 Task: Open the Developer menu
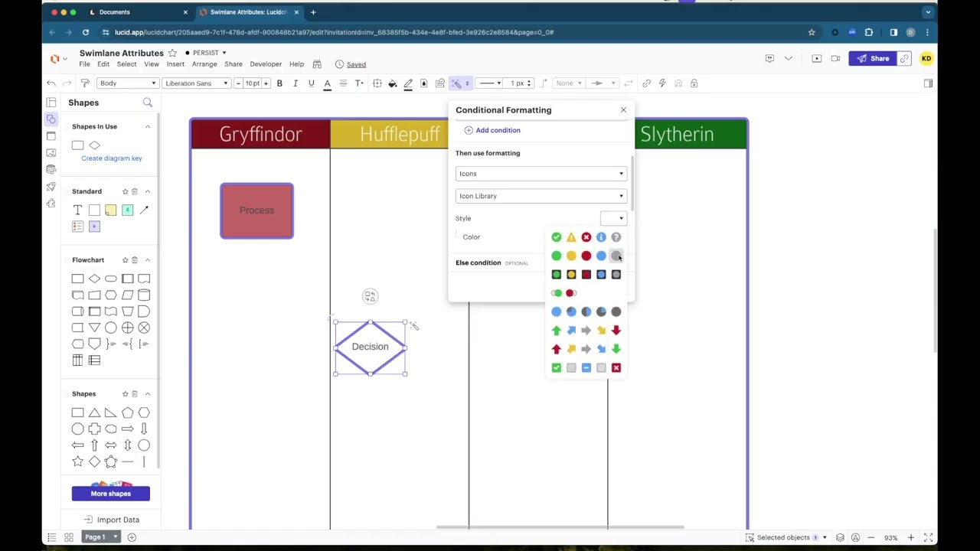(x=266, y=64)
